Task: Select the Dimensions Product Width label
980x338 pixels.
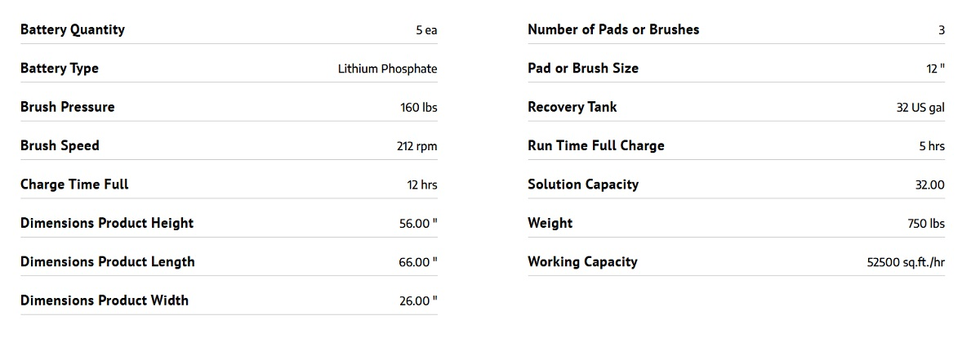Action: [105, 300]
